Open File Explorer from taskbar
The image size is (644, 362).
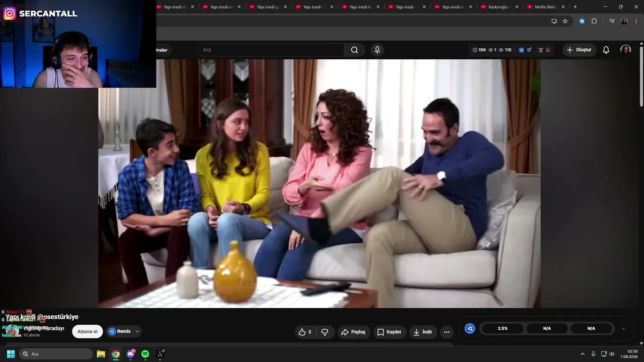coord(101,354)
